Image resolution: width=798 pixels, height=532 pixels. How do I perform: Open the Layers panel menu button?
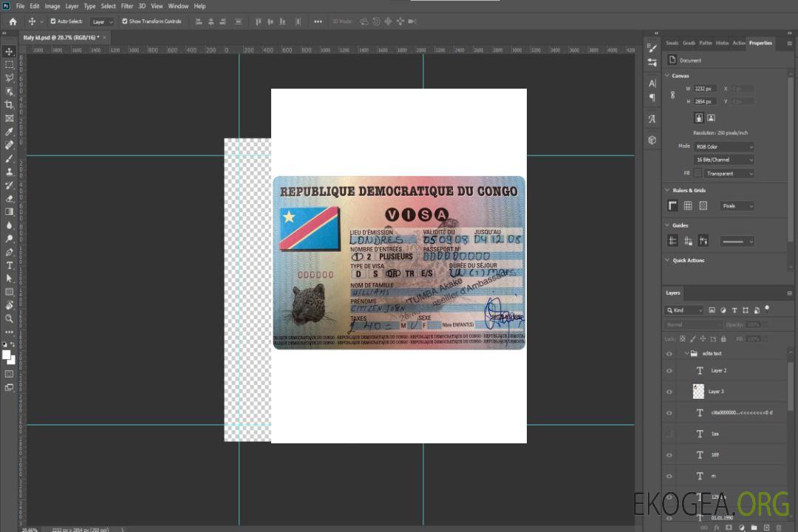point(789,293)
